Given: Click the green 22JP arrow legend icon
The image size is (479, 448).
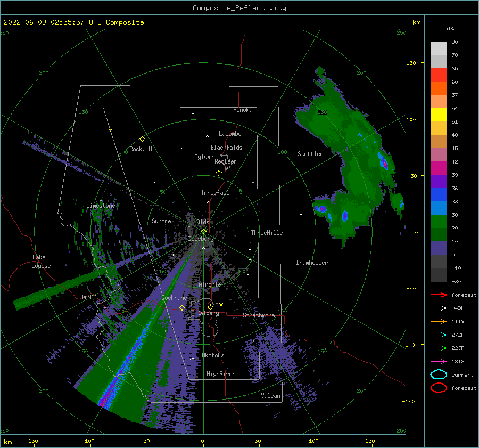Looking at the screenshot, I should 439,348.
